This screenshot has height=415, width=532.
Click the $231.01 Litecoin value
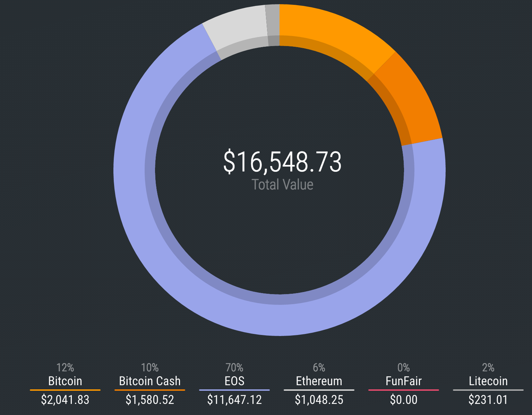click(x=488, y=400)
